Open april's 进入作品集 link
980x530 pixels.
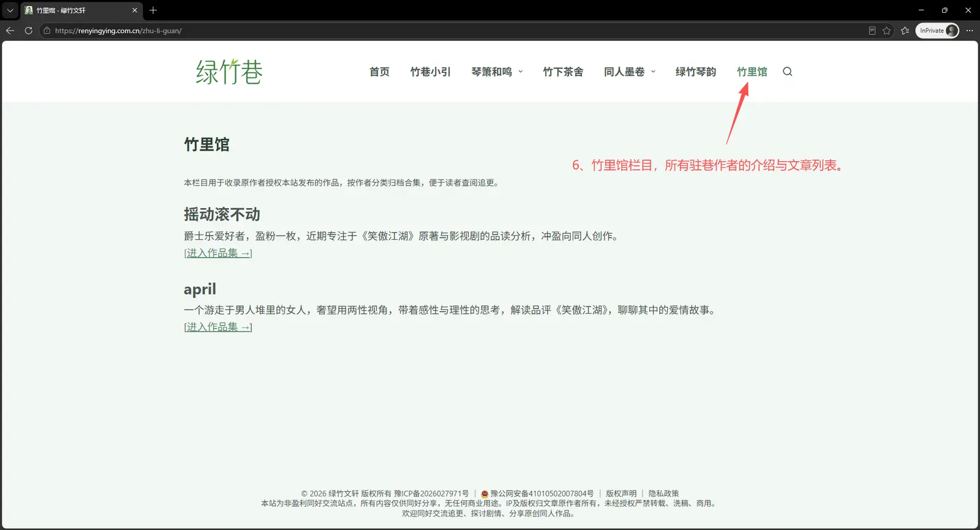click(x=218, y=327)
